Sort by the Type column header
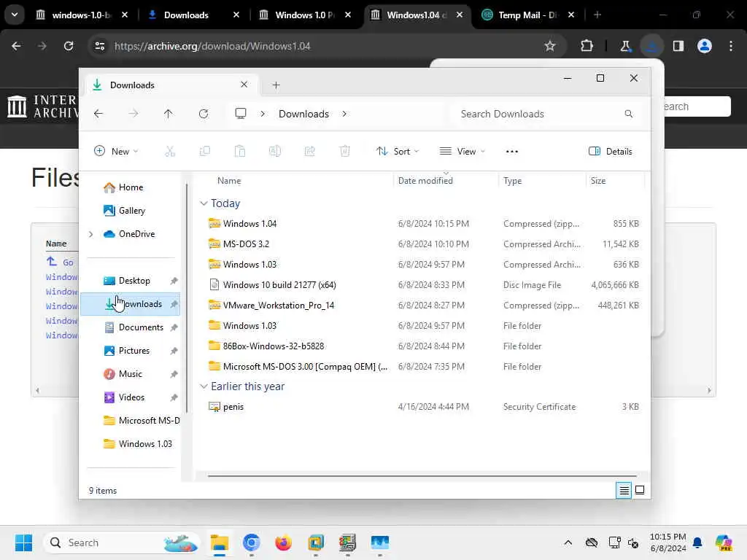Viewport: 747px width, 560px height. 513,181
